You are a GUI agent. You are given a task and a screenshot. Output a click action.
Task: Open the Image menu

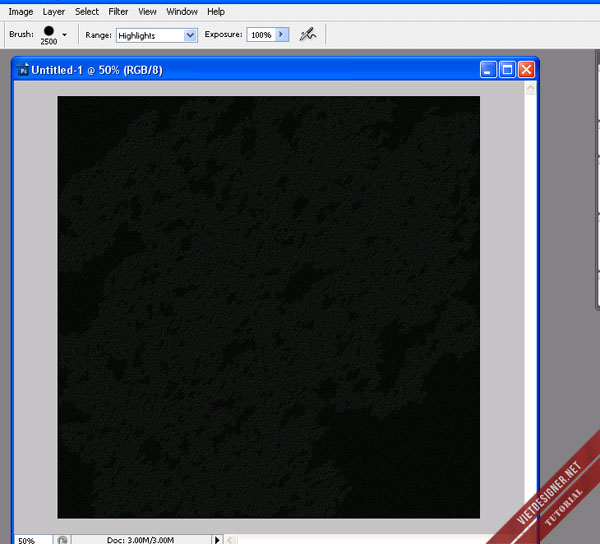(21, 12)
